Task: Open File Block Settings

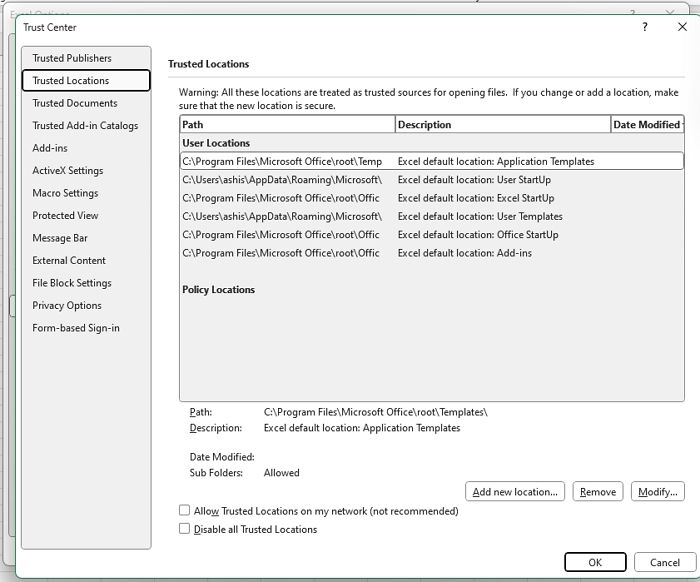Action: tap(86, 283)
